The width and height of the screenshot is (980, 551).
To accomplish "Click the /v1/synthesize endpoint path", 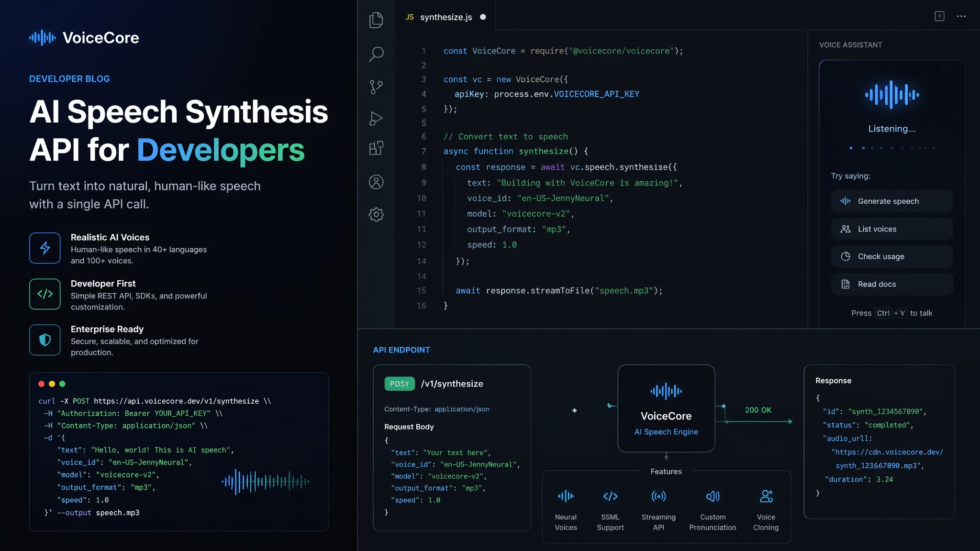I will [x=452, y=384].
